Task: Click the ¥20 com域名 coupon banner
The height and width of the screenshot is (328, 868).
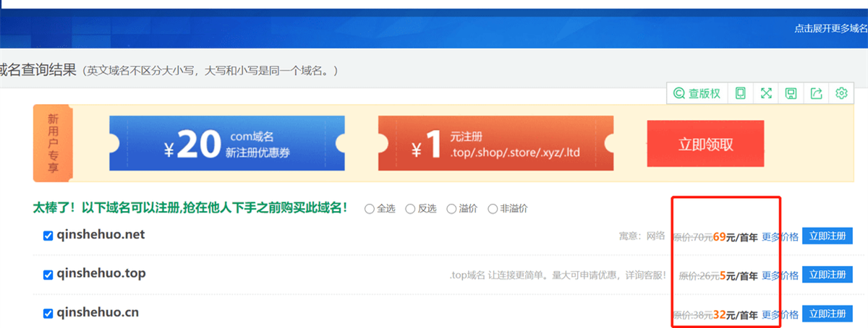Action: pyautogui.click(x=226, y=144)
